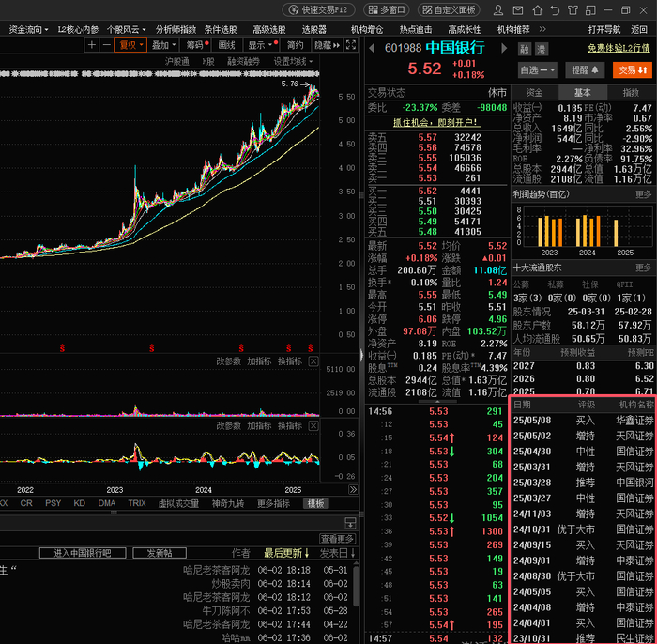Advance timeline with the double-arrow icon
657x644 pixels.
[353, 489]
